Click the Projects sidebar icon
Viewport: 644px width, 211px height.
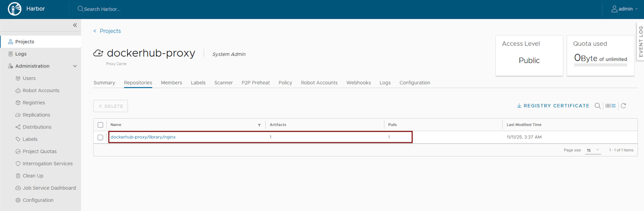10,42
